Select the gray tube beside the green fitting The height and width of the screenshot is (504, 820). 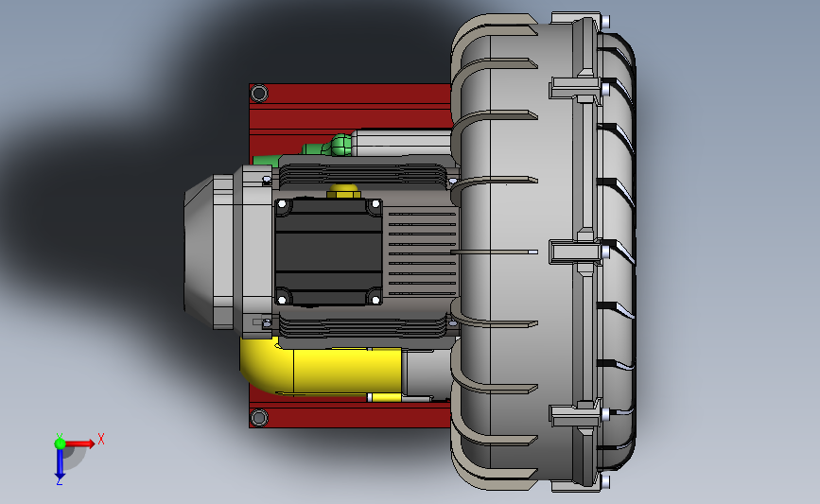click(401, 143)
